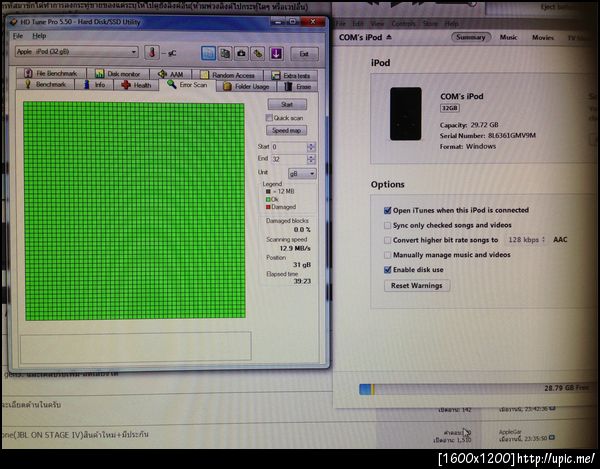This screenshot has width=600, height=469.
Task: Click the End value stepper arrows
Action: tap(311, 159)
